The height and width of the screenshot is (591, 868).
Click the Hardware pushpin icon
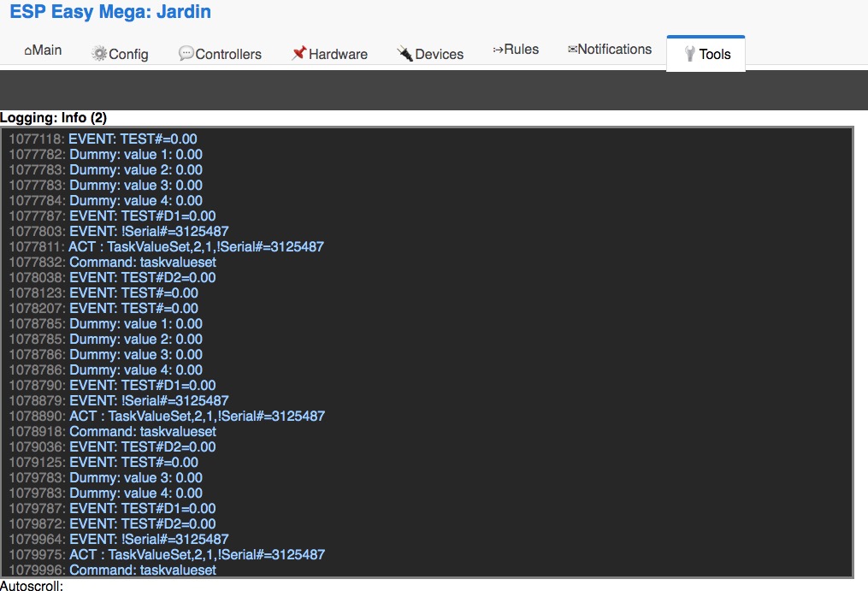(x=299, y=53)
